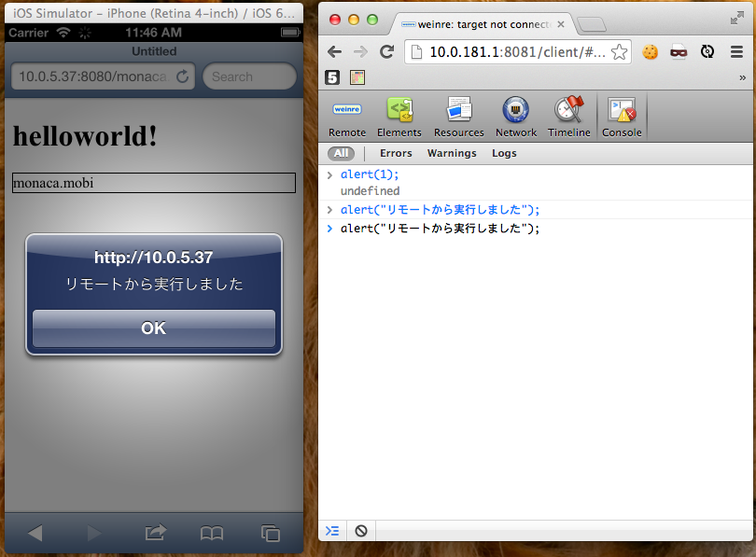The image size is (756, 557).
Task: Filter console by Warnings
Action: click(x=452, y=153)
